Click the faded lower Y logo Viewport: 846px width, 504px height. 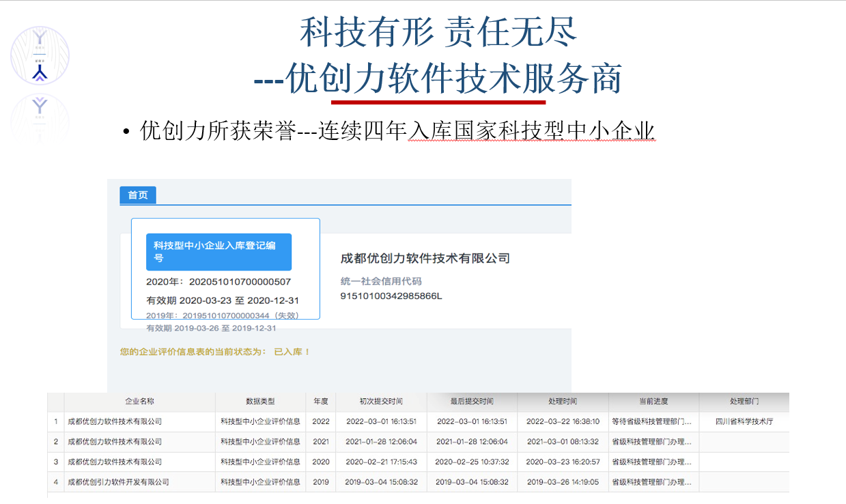[40, 116]
